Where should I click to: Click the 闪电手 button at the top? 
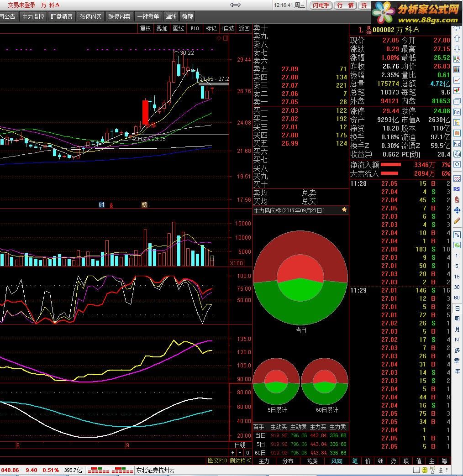[321, 5]
